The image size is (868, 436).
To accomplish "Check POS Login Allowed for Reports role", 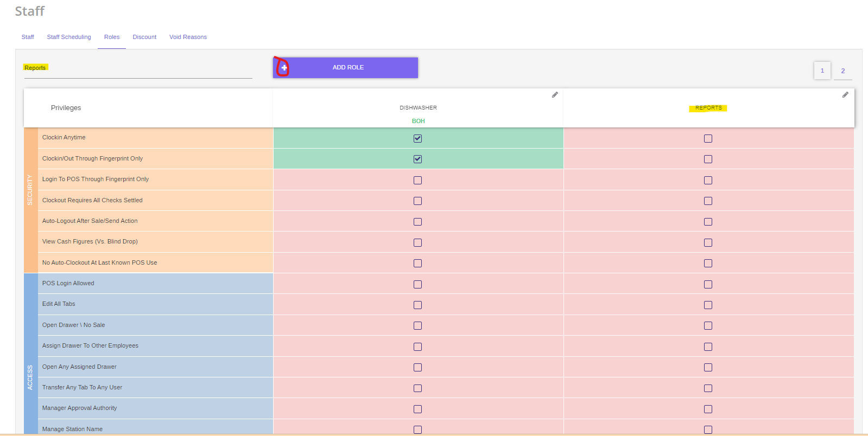I will point(708,284).
